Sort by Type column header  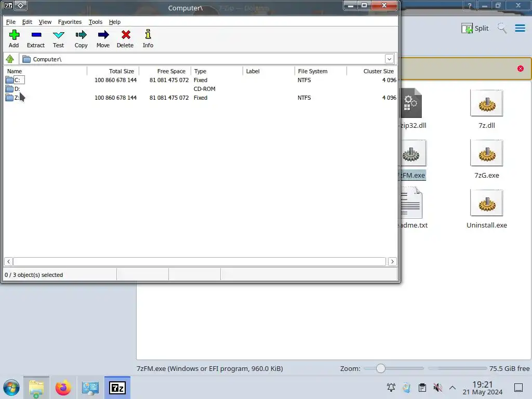pyautogui.click(x=217, y=71)
